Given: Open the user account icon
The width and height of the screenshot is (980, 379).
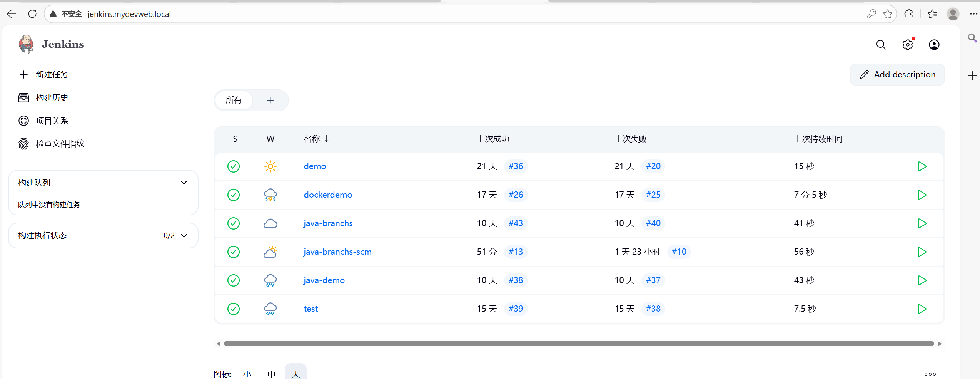Looking at the screenshot, I should tap(934, 45).
